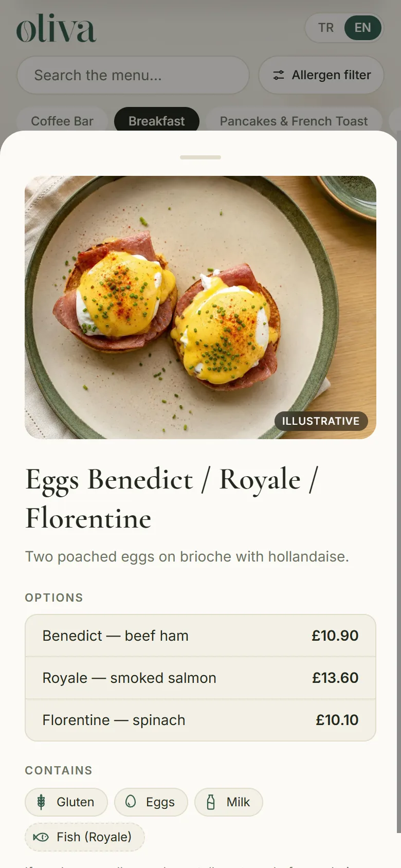Open the oliva logo home
The image size is (401, 868).
[x=56, y=29]
